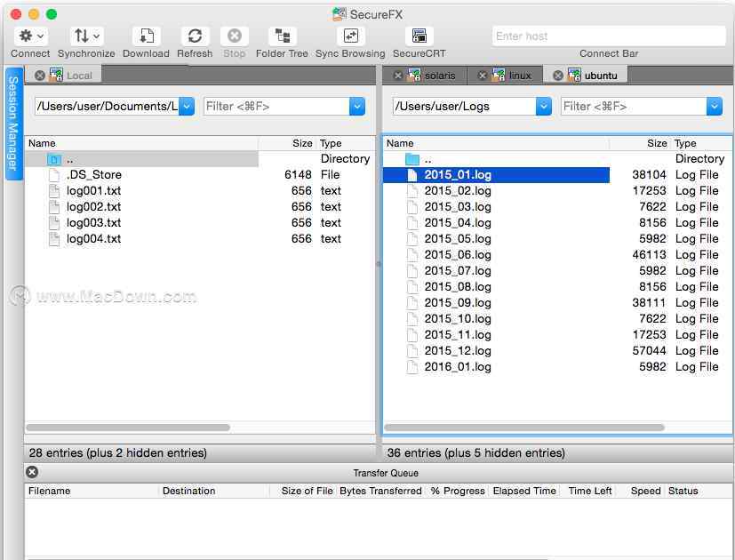This screenshot has width=735, height=560.
Task: Select 2015_09.log in the remote pane
Action: click(x=458, y=302)
